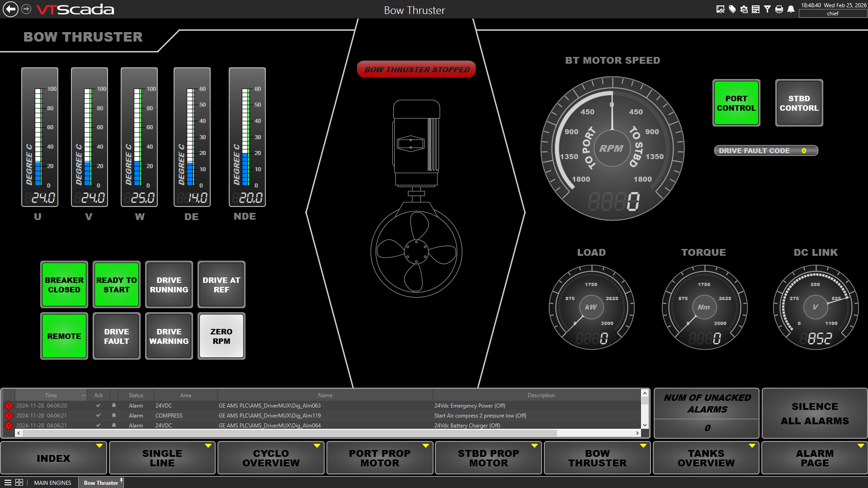The height and width of the screenshot is (488, 868).
Task: Click the back navigation arrow icon
Action: pos(10,9)
